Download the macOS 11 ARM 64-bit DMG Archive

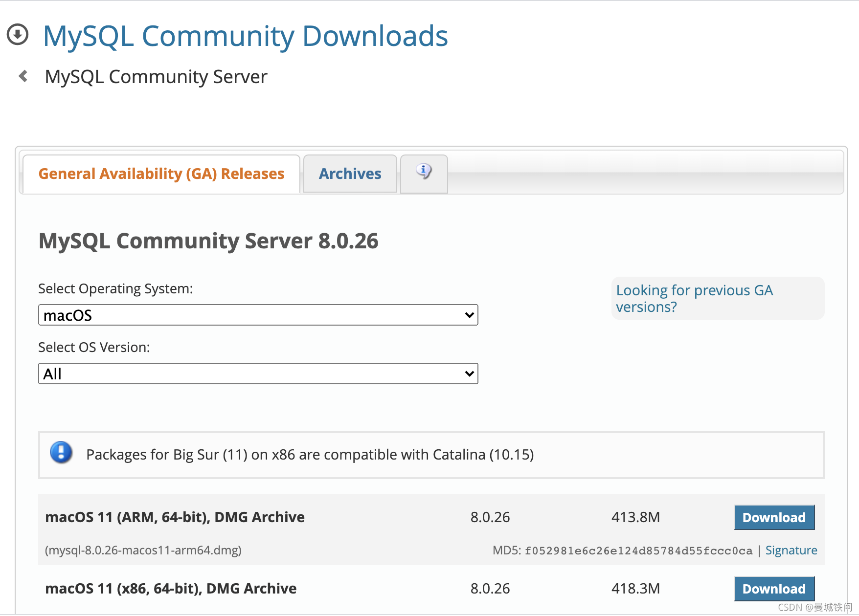coord(774,517)
